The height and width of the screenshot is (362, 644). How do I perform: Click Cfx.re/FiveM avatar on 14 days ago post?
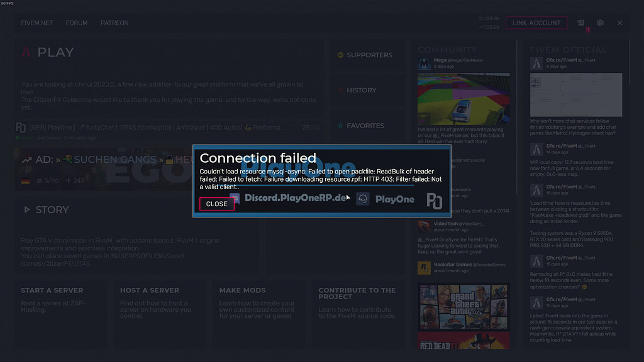(x=536, y=150)
